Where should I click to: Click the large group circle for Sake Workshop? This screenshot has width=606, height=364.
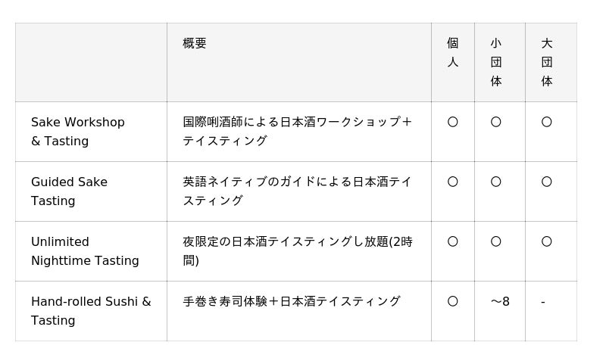(x=547, y=122)
